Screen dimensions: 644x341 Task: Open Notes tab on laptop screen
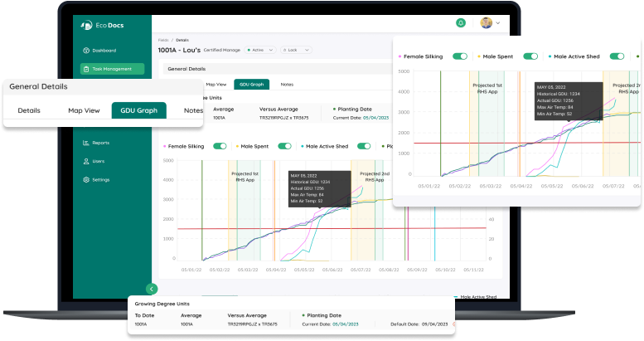[287, 85]
